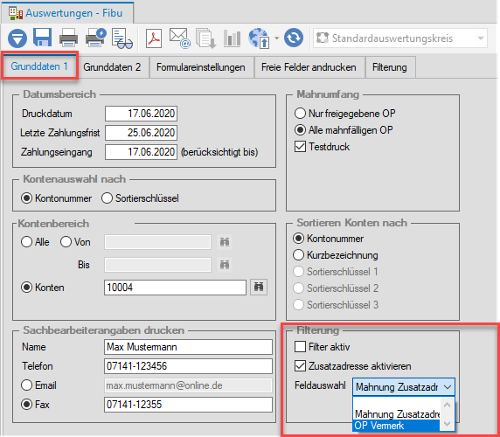Viewport: 500px width, 437px height.
Task: Send by email envelope icon
Action: coord(180,38)
